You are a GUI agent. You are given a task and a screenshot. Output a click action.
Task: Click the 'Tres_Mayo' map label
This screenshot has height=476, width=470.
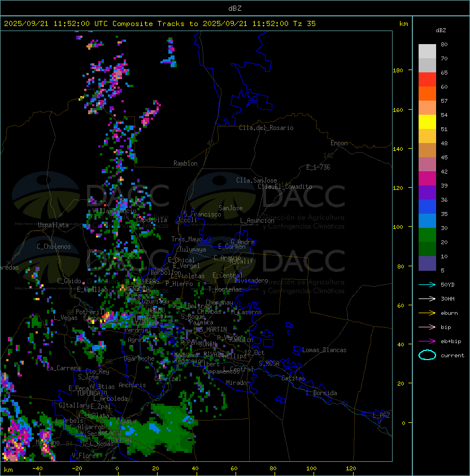click(186, 239)
